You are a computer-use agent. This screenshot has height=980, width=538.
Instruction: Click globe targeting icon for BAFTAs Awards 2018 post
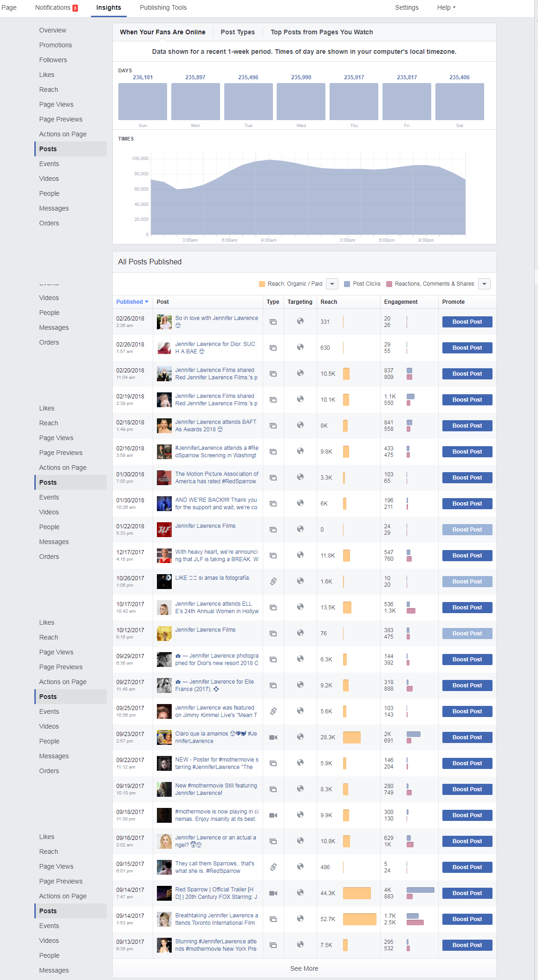coord(300,425)
